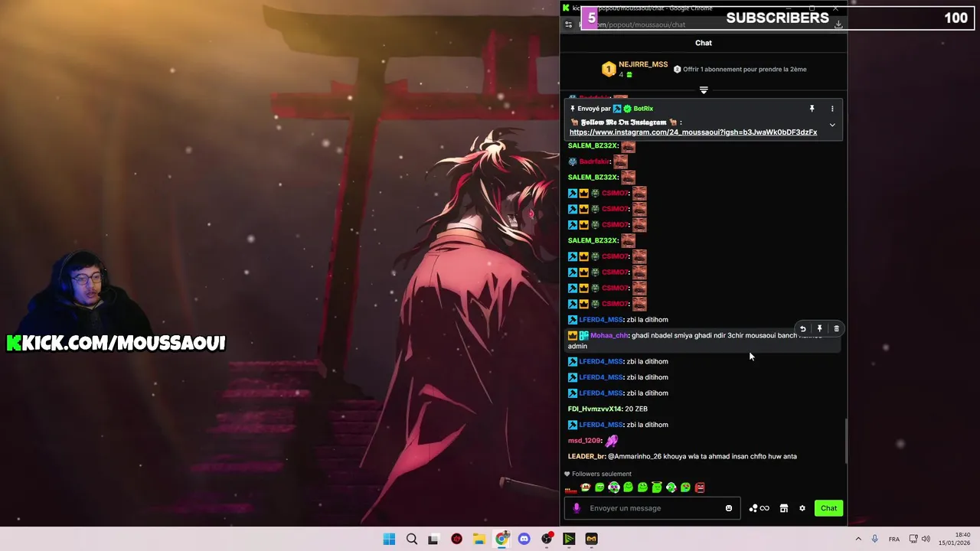This screenshot has width=980, height=551.
Task: Open File Explorer from taskbar
Action: [x=479, y=539]
